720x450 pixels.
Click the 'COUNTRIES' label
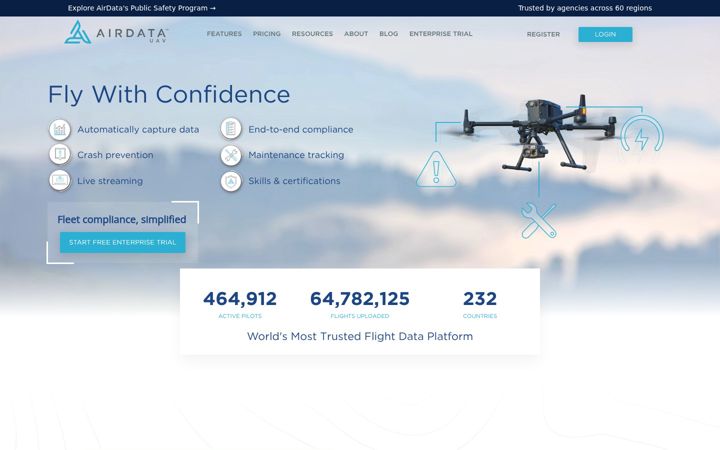click(480, 316)
